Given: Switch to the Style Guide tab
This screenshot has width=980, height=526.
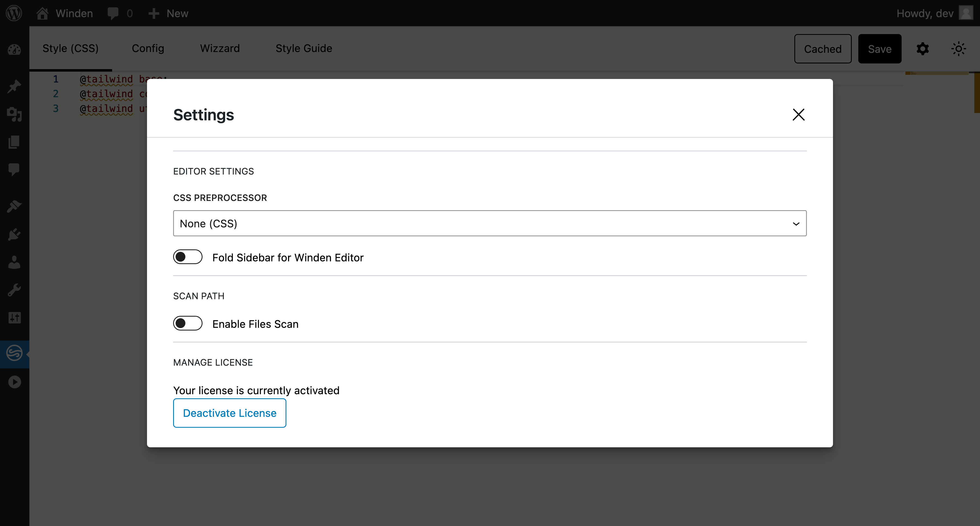Looking at the screenshot, I should [x=304, y=48].
